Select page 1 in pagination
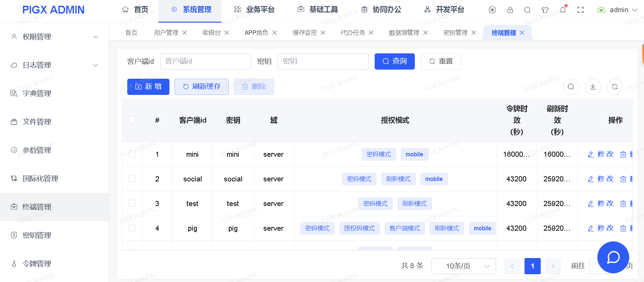The height and width of the screenshot is (282, 644). coord(533,266)
